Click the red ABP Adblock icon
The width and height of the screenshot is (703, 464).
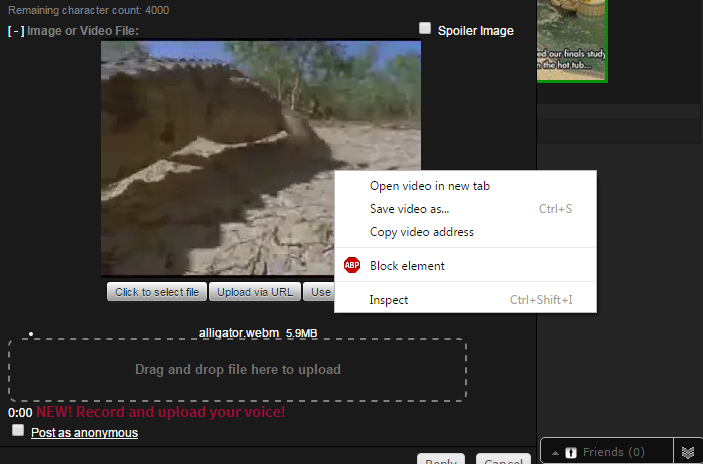[352, 266]
